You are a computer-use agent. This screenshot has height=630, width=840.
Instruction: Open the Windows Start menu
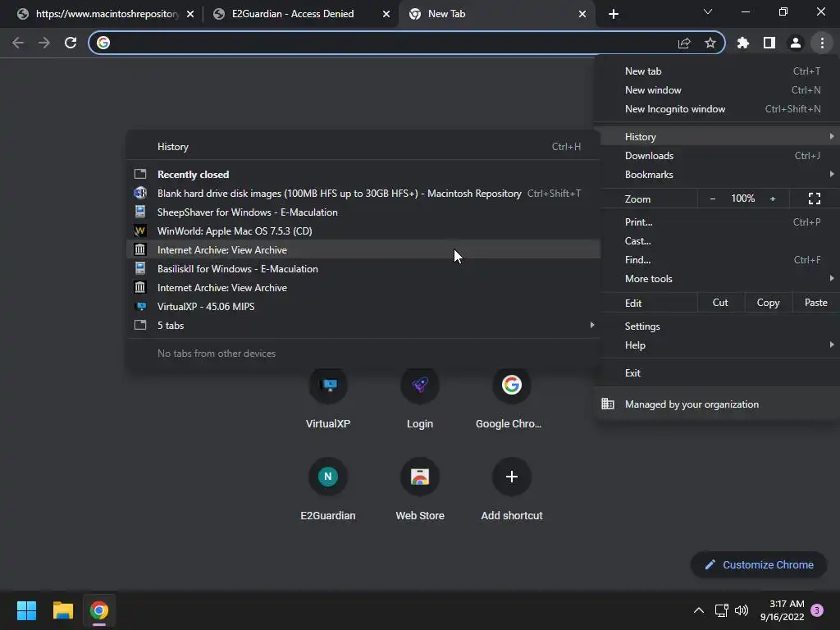[26, 610]
